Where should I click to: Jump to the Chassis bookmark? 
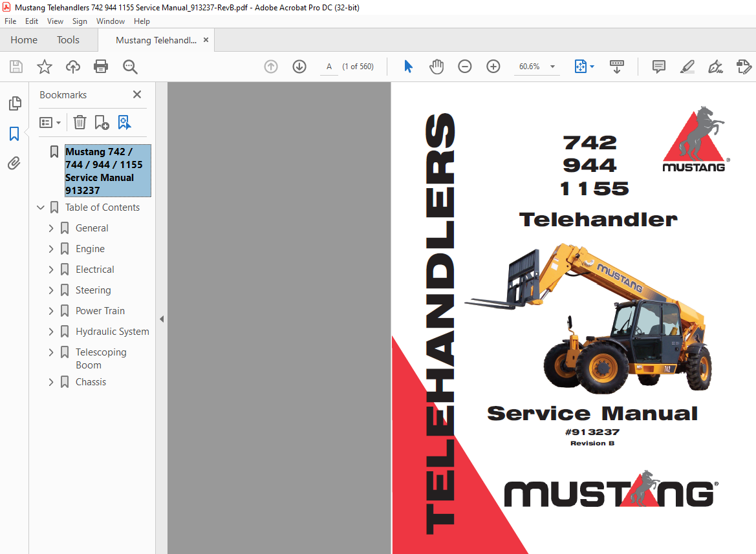(91, 383)
